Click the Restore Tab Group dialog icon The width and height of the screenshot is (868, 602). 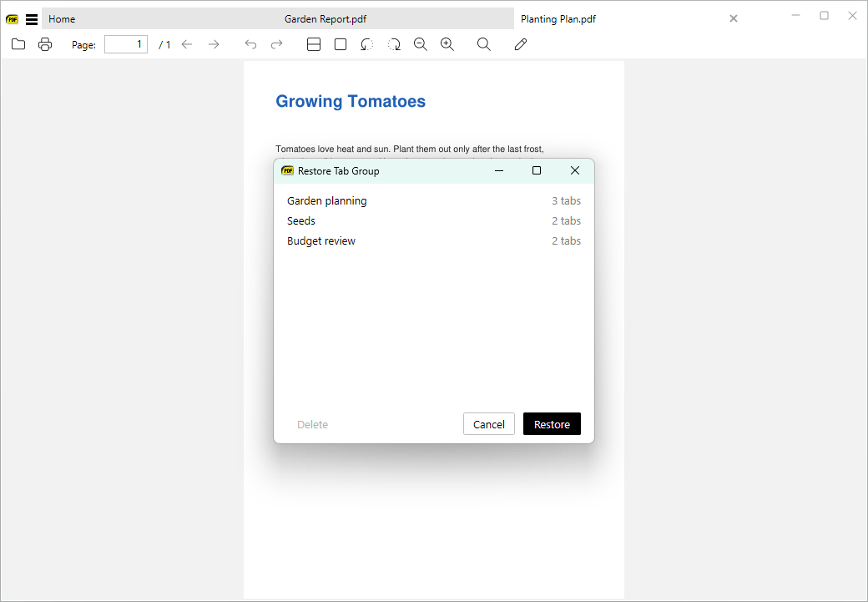click(x=287, y=170)
